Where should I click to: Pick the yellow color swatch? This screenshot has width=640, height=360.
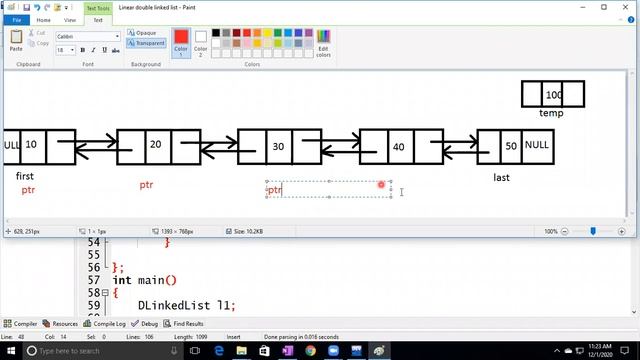pyautogui.click(x=267, y=33)
